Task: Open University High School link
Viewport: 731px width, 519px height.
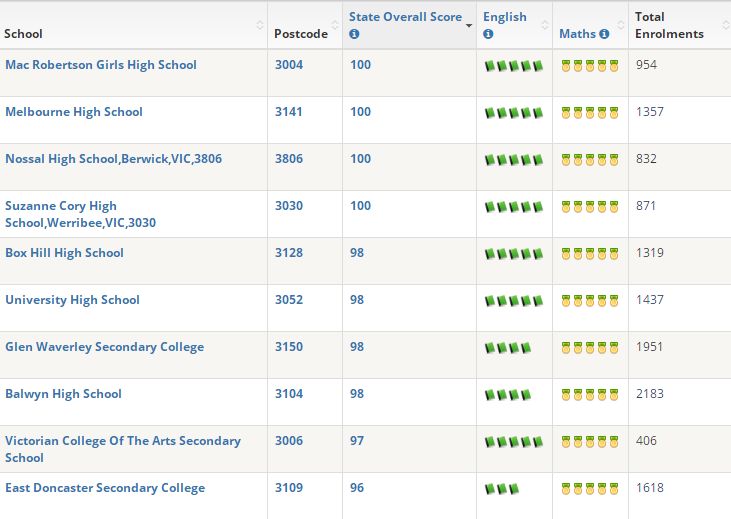Action: tap(72, 300)
